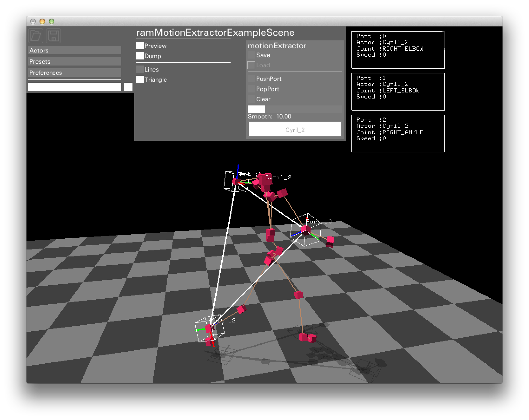Toggle the Dump checkbox
Viewport: 529px width, 420px height.
click(x=140, y=56)
